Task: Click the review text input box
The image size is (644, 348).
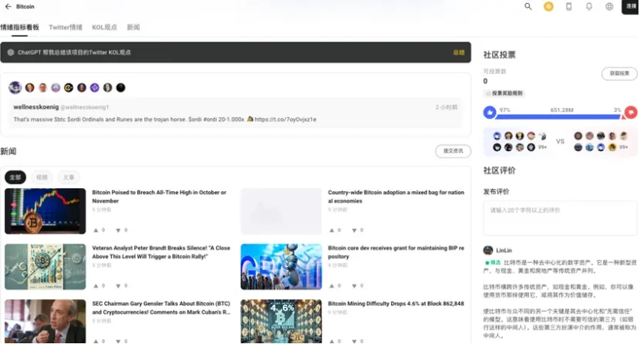Action: 560,218
